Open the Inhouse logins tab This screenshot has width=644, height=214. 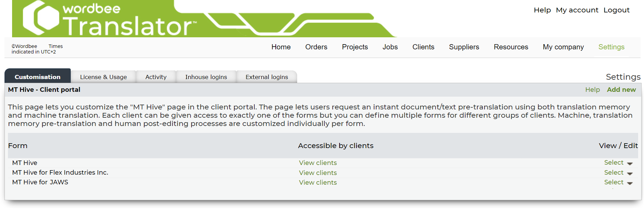click(206, 77)
